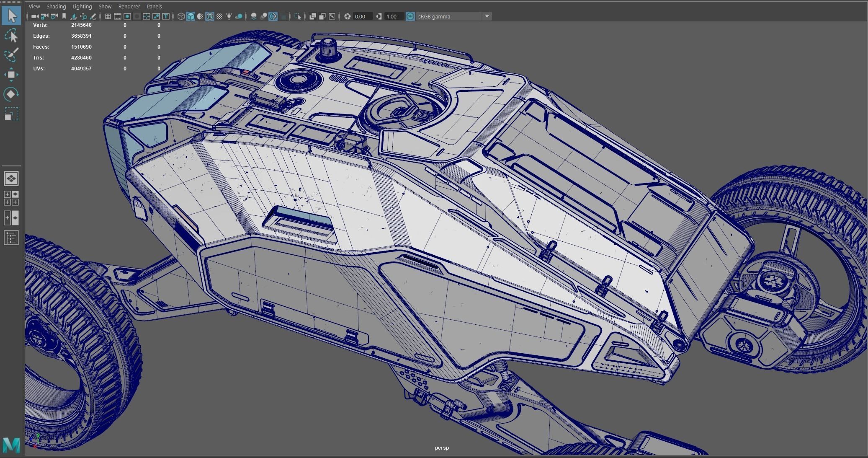Click the gamma value field 1.00

click(x=394, y=16)
